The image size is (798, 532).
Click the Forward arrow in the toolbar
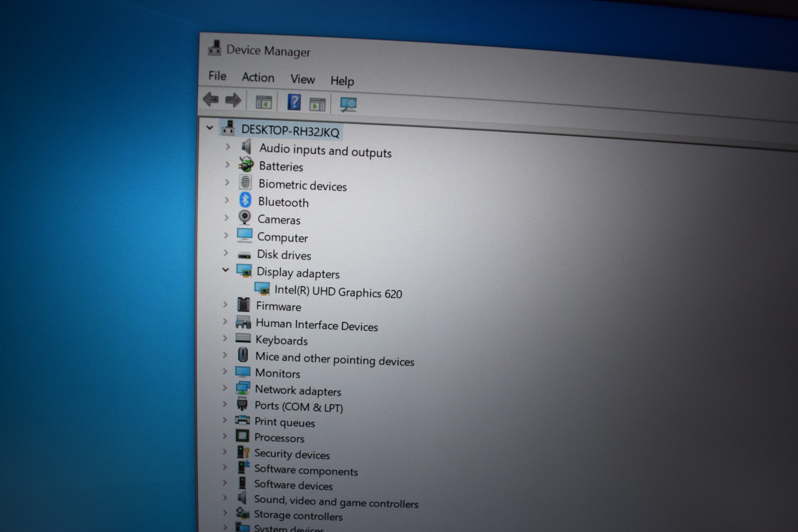[233, 100]
